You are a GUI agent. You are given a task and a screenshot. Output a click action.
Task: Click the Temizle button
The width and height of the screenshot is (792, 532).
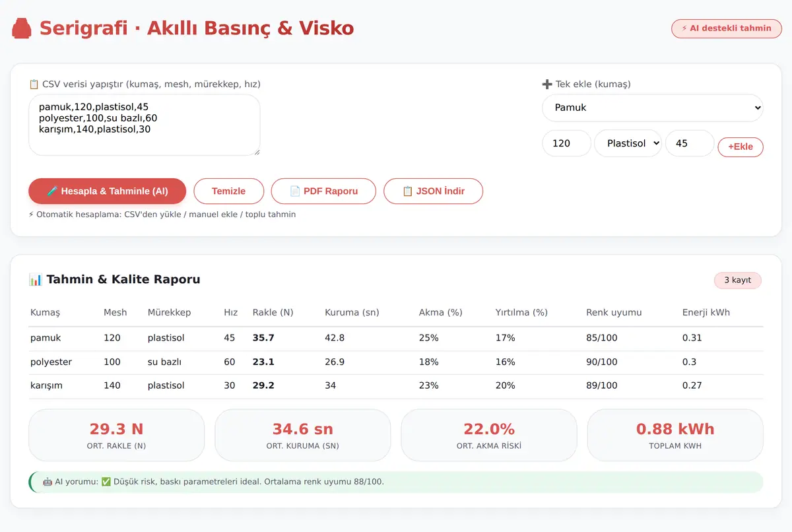click(228, 191)
